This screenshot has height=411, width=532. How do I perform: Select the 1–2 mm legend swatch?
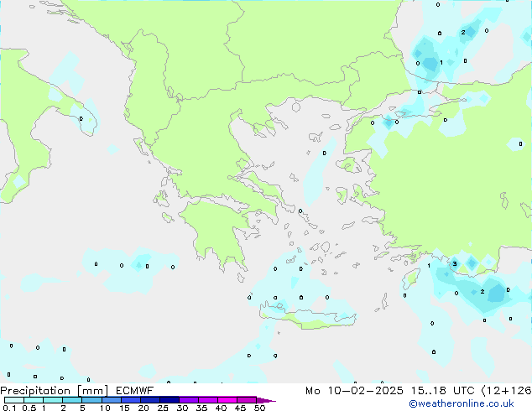tap(53, 400)
